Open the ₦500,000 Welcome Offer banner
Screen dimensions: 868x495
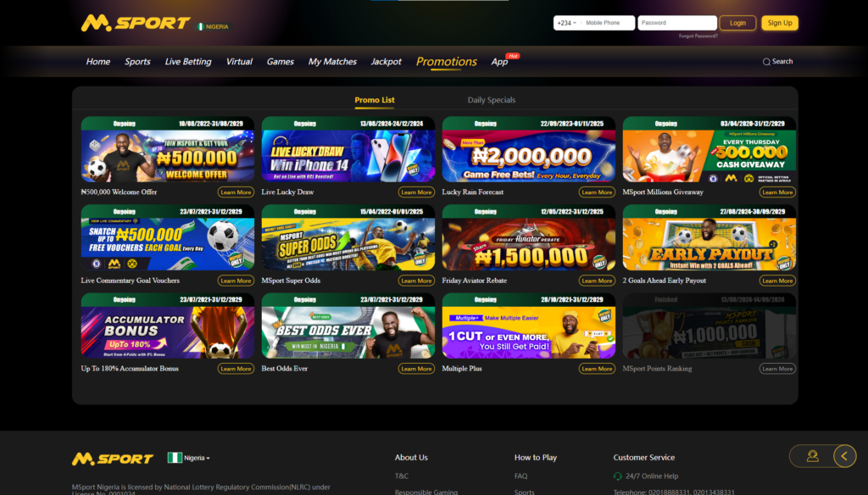(x=168, y=149)
